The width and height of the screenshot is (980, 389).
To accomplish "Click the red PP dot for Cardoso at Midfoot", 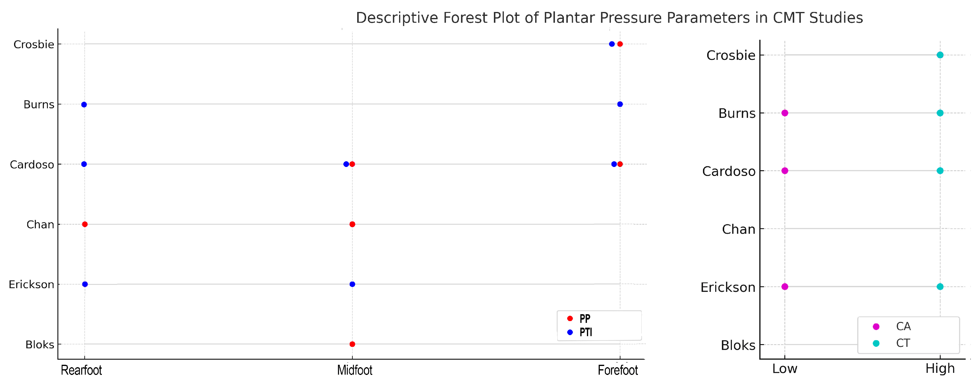I will 353,165.
